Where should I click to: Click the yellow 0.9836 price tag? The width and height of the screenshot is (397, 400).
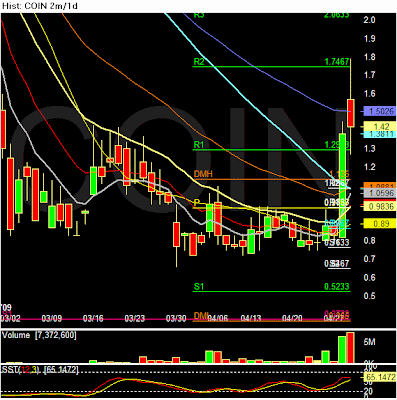pos(379,206)
